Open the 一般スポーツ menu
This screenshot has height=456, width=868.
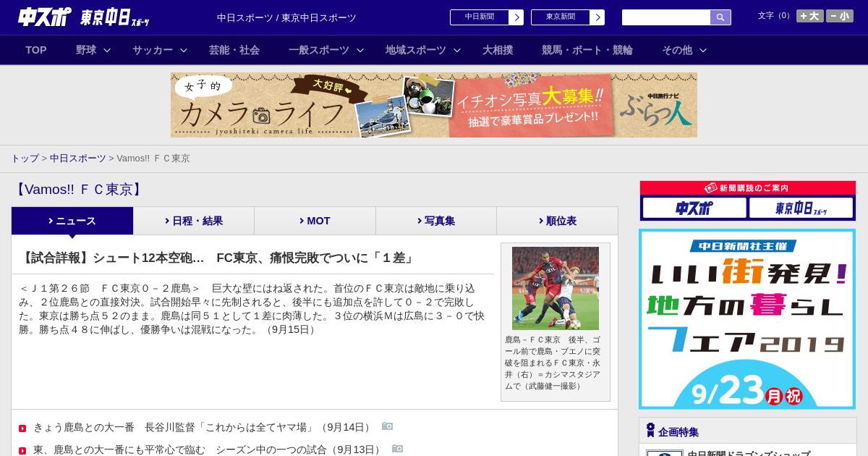[319, 50]
